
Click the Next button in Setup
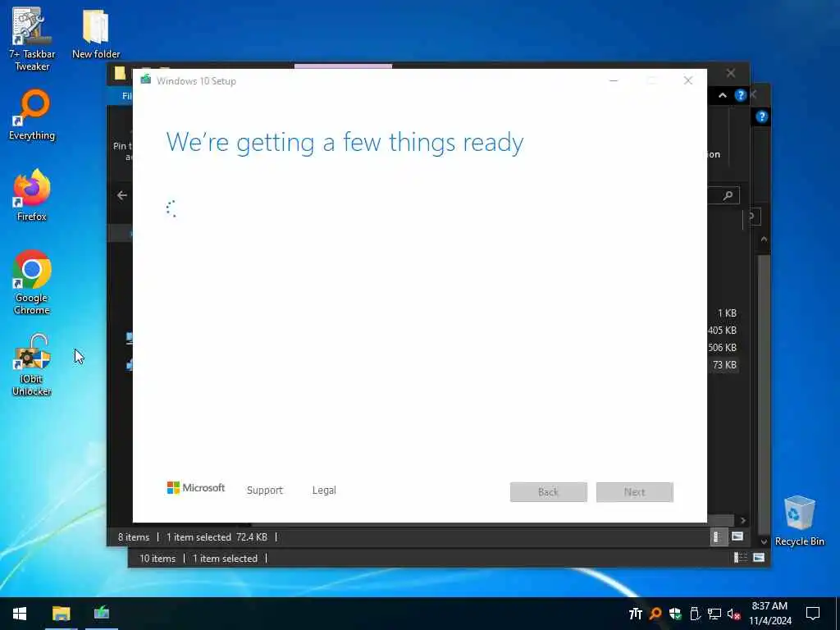[x=635, y=492]
